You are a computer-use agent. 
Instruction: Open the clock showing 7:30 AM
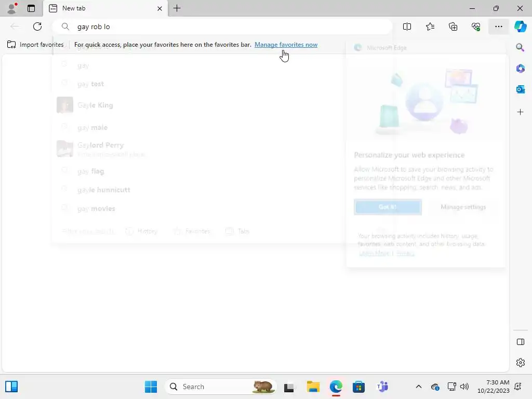pos(494,387)
